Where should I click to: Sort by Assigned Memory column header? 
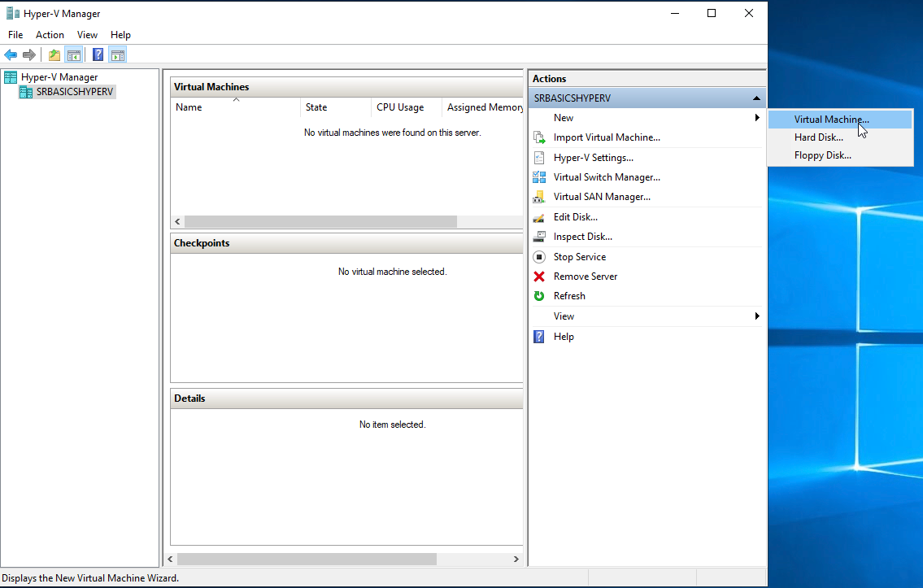click(x=483, y=107)
